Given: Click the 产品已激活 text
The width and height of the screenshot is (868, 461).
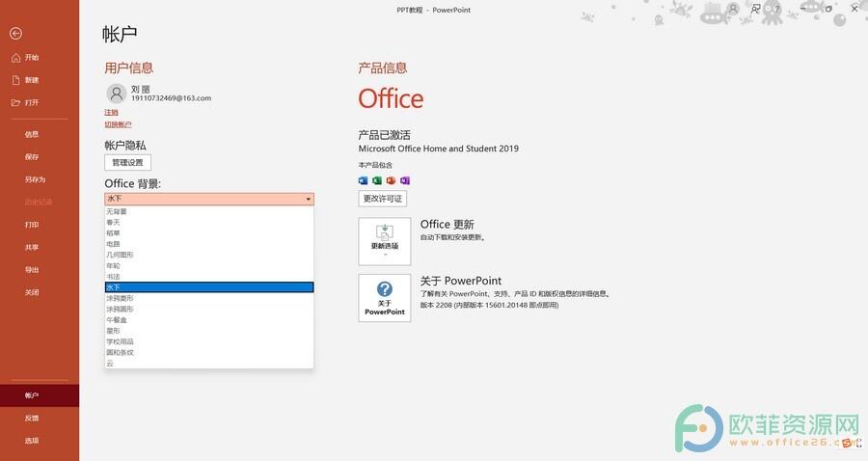Looking at the screenshot, I should click(x=384, y=135).
